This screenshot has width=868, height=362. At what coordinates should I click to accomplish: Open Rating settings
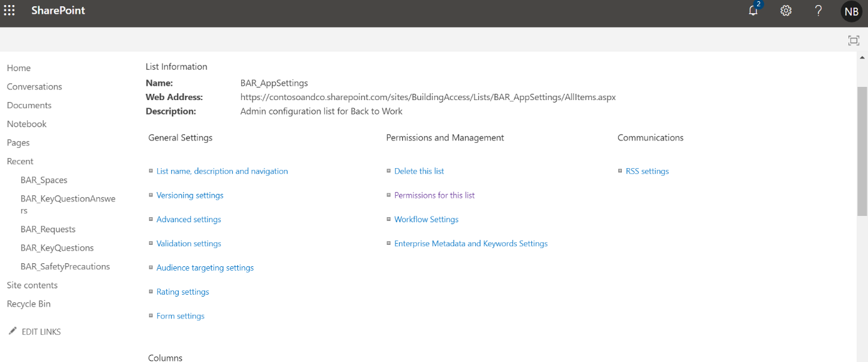pyautogui.click(x=183, y=292)
